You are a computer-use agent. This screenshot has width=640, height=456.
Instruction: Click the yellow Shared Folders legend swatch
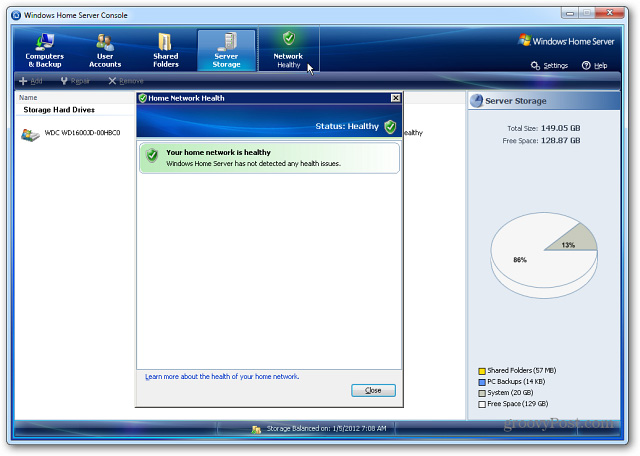pyautogui.click(x=482, y=371)
